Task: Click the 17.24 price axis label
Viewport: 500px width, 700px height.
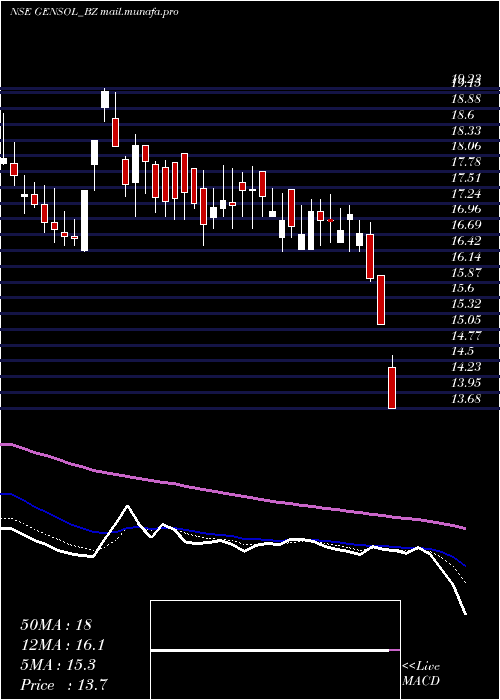Action: click(466, 194)
